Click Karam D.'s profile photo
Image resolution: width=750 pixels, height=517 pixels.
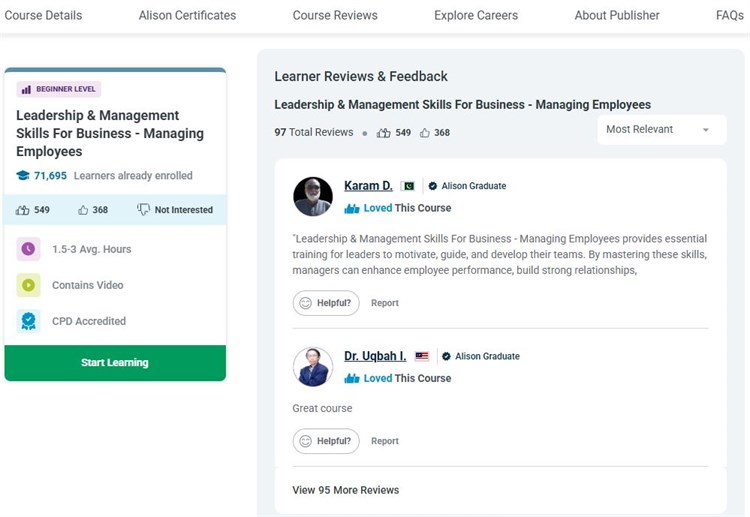click(313, 197)
